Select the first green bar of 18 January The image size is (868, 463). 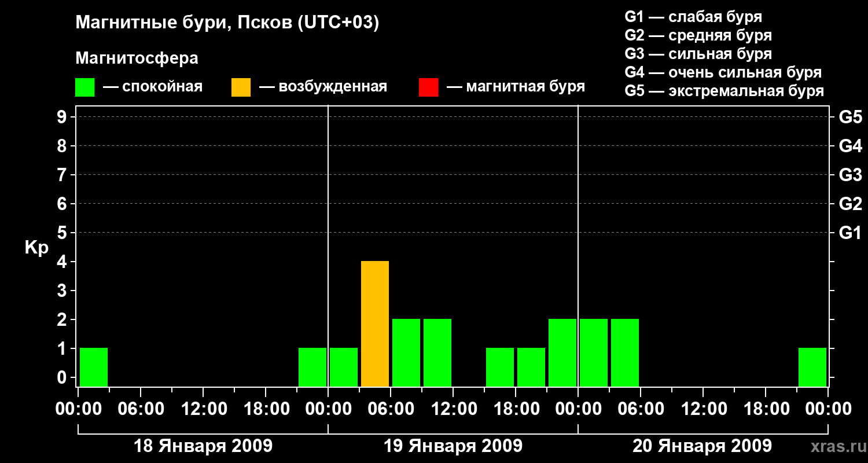point(94,367)
